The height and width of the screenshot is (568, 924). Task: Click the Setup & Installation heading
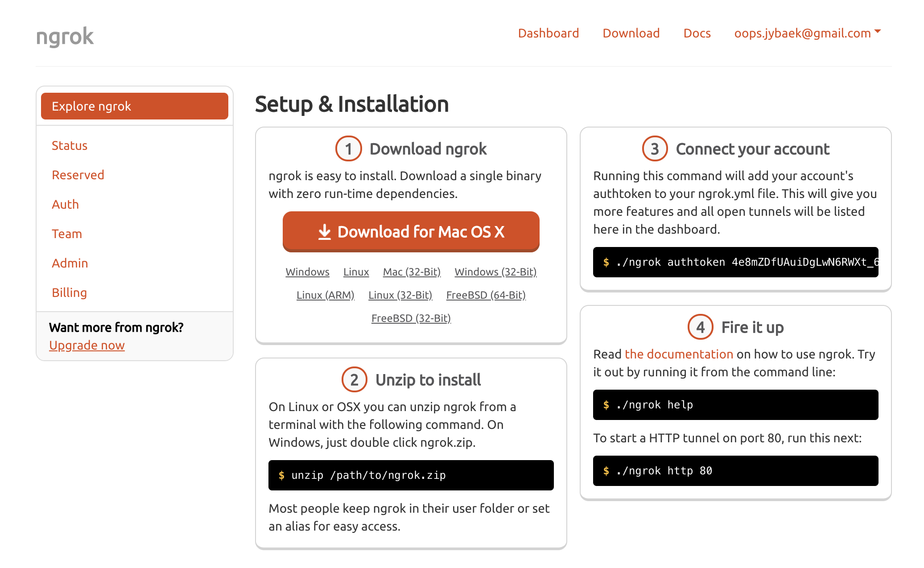click(x=352, y=104)
